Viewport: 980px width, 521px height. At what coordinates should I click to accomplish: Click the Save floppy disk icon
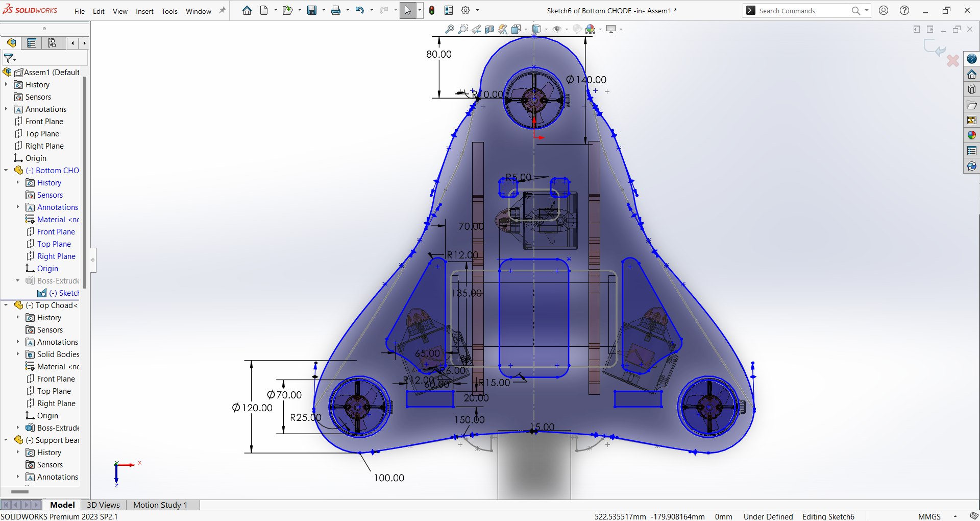pyautogui.click(x=312, y=10)
